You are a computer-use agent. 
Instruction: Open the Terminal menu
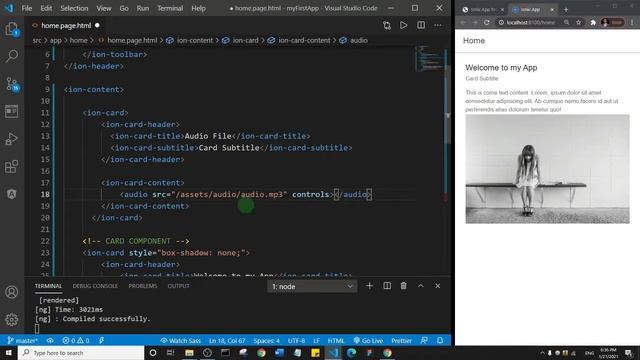click(x=170, y=8)
